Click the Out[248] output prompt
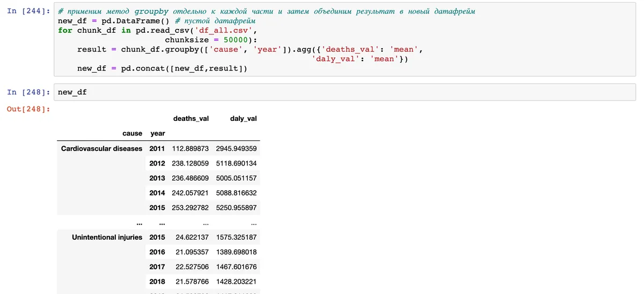The width and height of the screenshot is (644, 294). 28,109
